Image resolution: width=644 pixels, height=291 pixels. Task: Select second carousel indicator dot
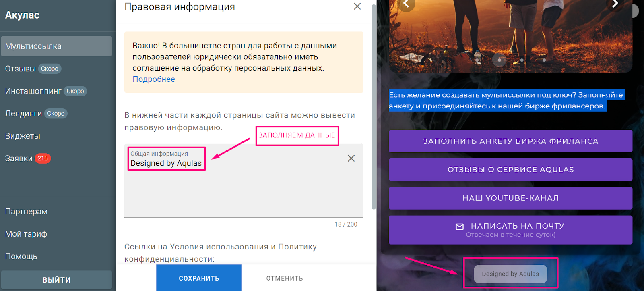point(499,60)
